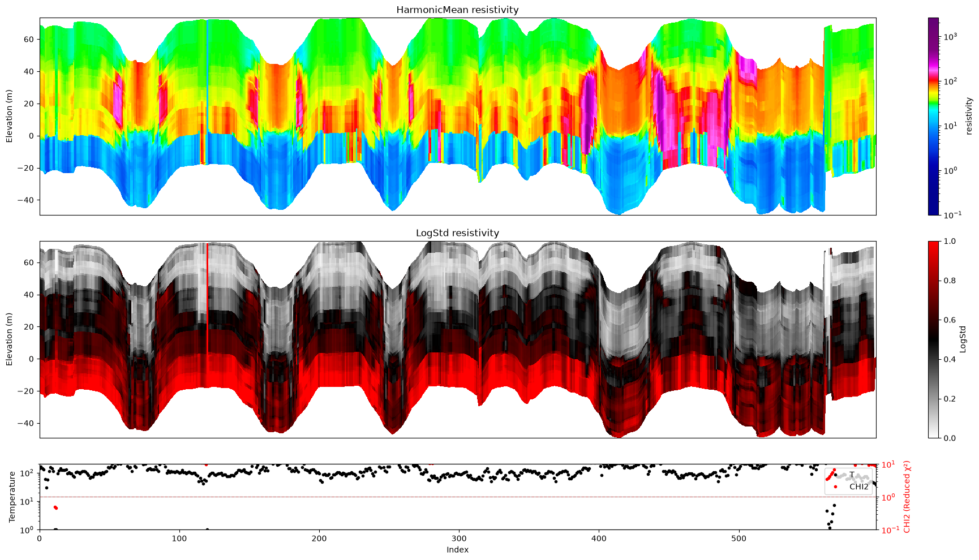
Task: Click the horizontal red dashed threshold line
Action: [457, 497]
